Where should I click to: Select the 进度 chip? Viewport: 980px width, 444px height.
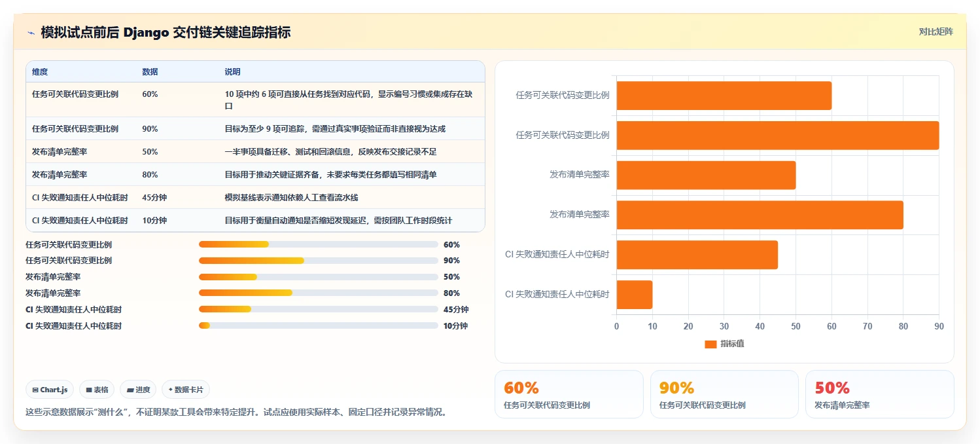click(138, 390)
